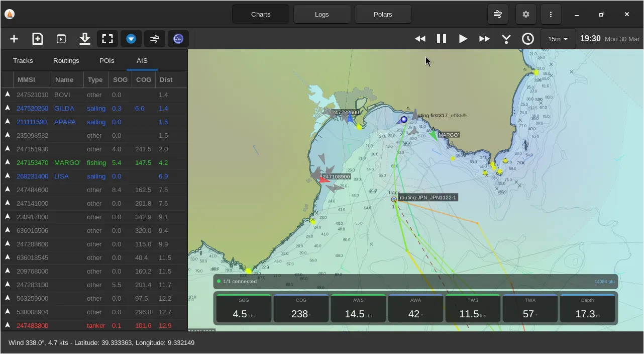Click the COG 238 instrument tile
644x354 pixels.
(301, 308)
